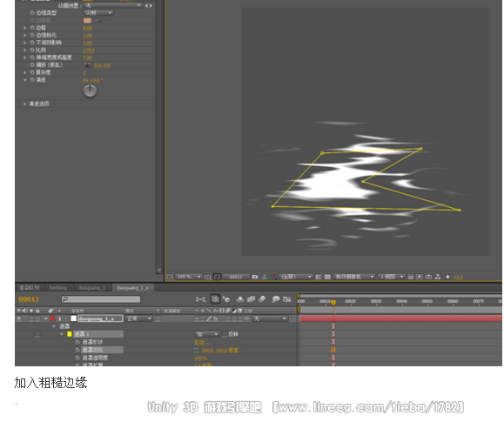Image resolution: width=504 pixels, height=422 pixels.
Task: Toggle the live update icon in timeline
Action: tap(215, 299)
